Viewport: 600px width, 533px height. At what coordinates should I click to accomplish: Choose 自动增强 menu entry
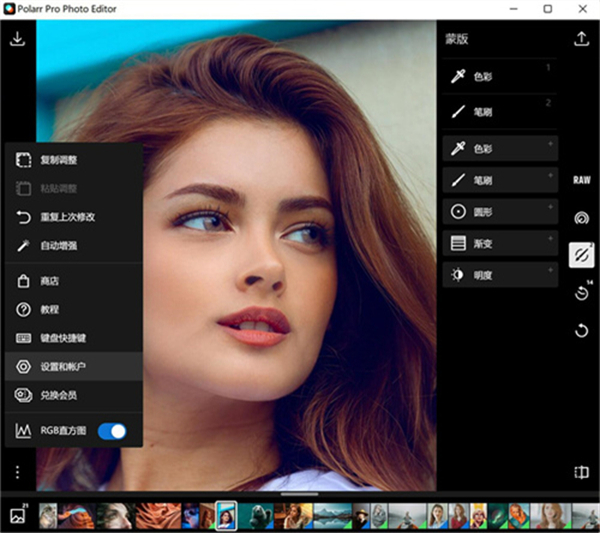74,246
